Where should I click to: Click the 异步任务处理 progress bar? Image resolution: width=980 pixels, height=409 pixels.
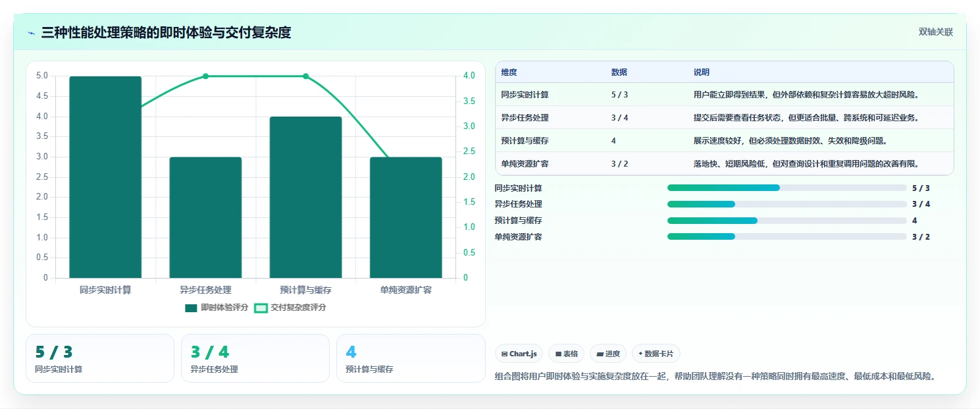click(x=787, y=204)
